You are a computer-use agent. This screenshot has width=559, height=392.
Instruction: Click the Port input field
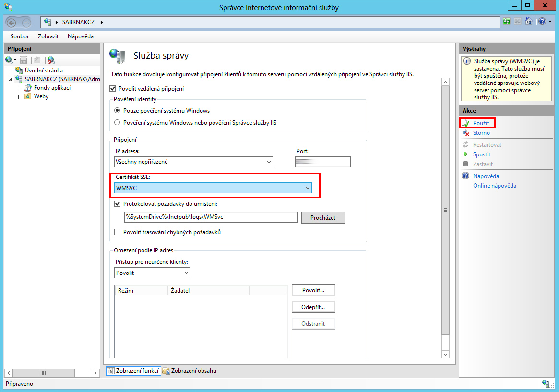tap(322, 162)
